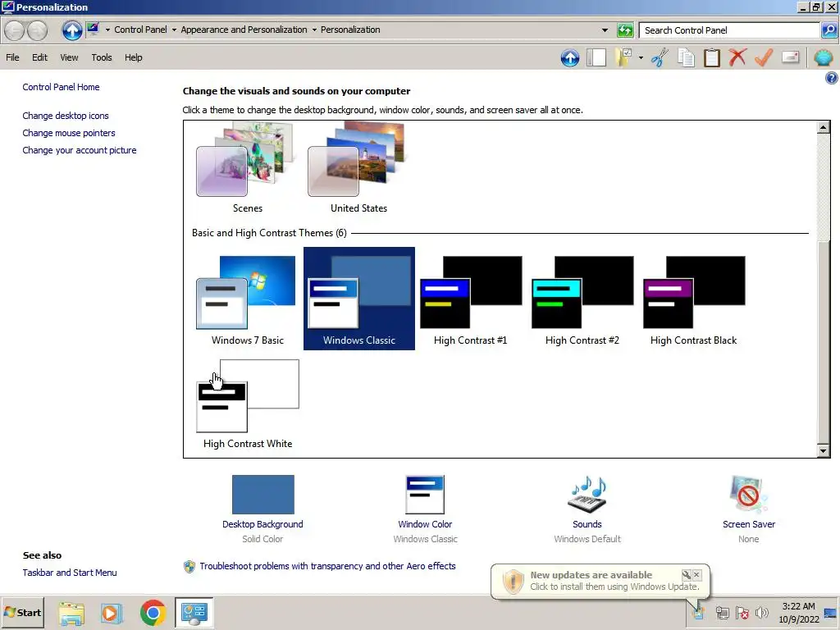Click the blue Up arrow beside the address bar

point(72,30)
